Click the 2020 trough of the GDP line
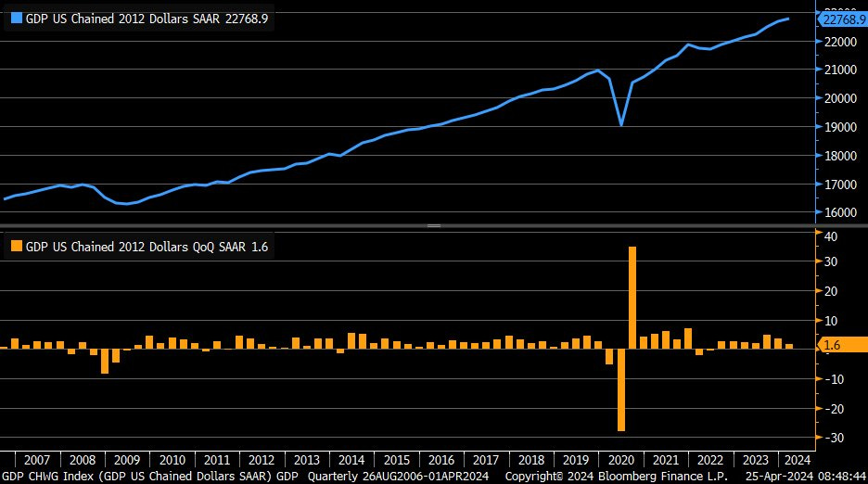 [x=620, y=124]
